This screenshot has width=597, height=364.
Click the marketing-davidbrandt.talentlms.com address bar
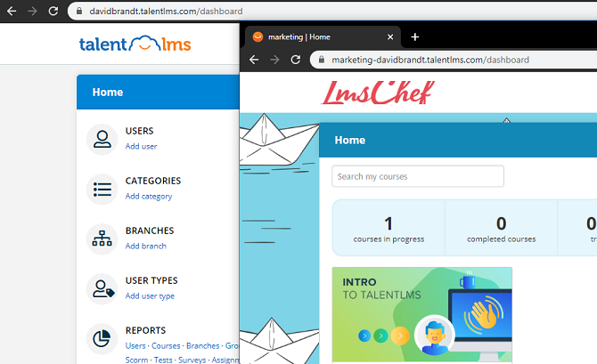(453, 60)
